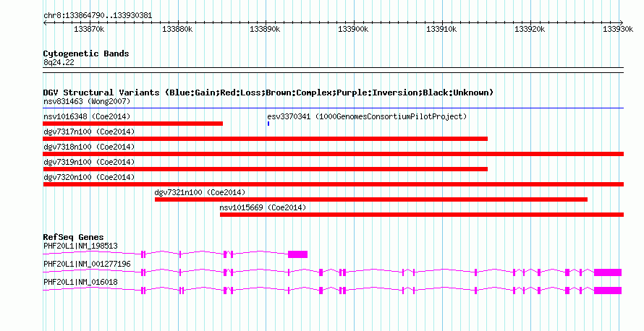Open the esv3370341 1000GenomesConsortiumPilotProject label
This screenshot has width=644, height=331.
[367, 116]
